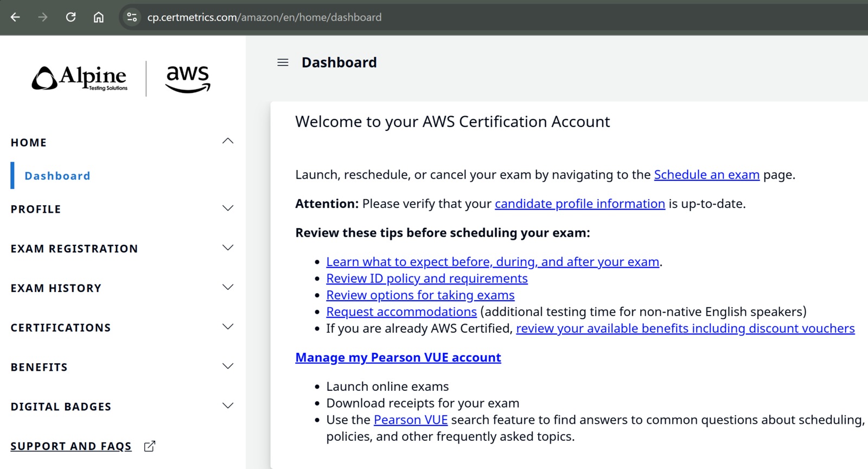This screenshot has width=868, height=469.
Task: Click the browser forward arrow
Action: 43,17
